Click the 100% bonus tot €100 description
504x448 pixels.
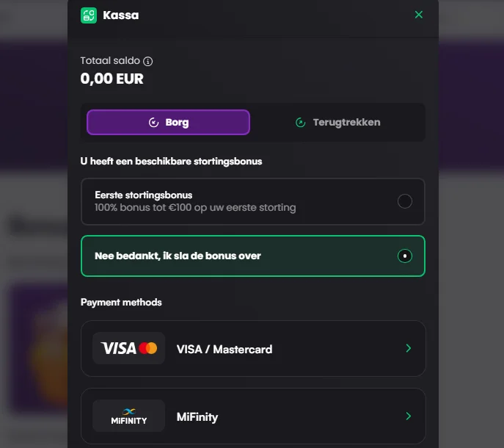click(195, 208)
